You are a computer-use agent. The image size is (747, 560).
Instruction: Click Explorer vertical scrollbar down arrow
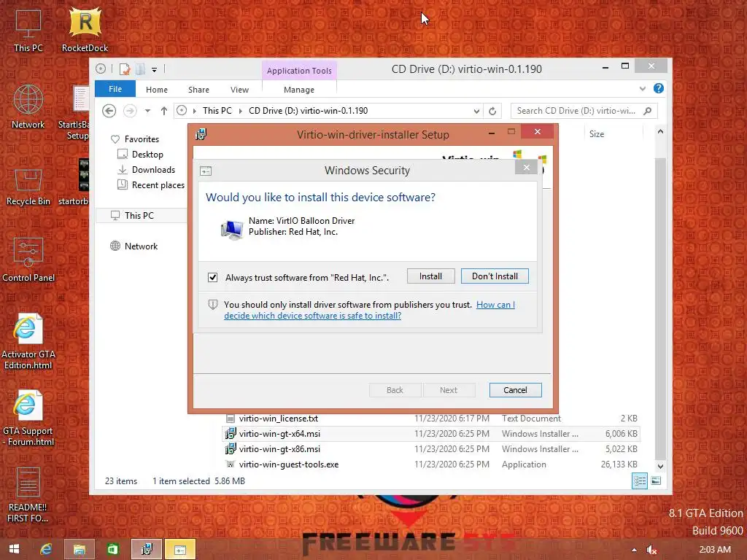660,466
